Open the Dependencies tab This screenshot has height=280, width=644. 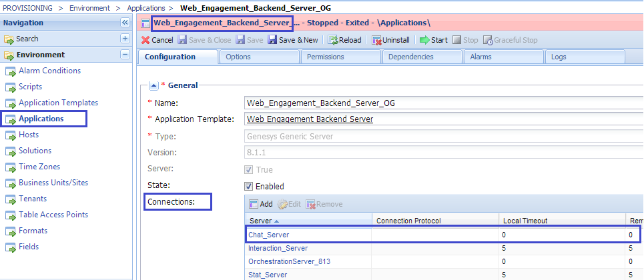(410, 57)
